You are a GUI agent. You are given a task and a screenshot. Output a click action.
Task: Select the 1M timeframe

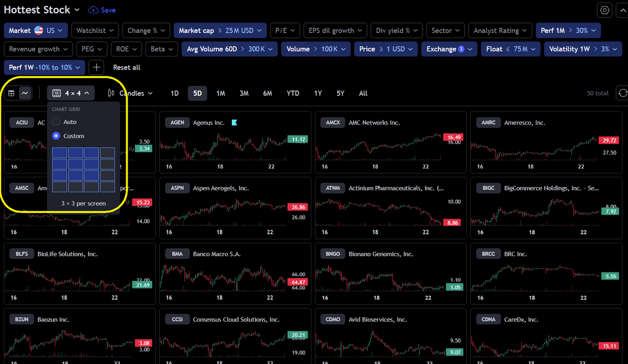[x=221, y=93]
